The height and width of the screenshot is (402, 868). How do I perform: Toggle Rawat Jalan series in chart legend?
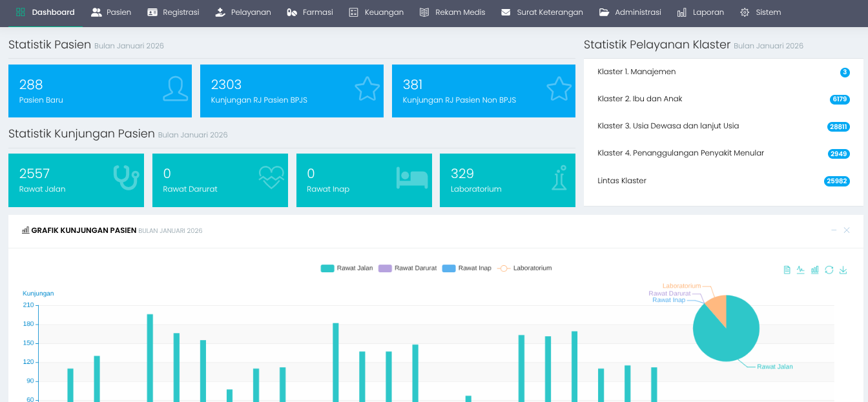coord(347,268)
